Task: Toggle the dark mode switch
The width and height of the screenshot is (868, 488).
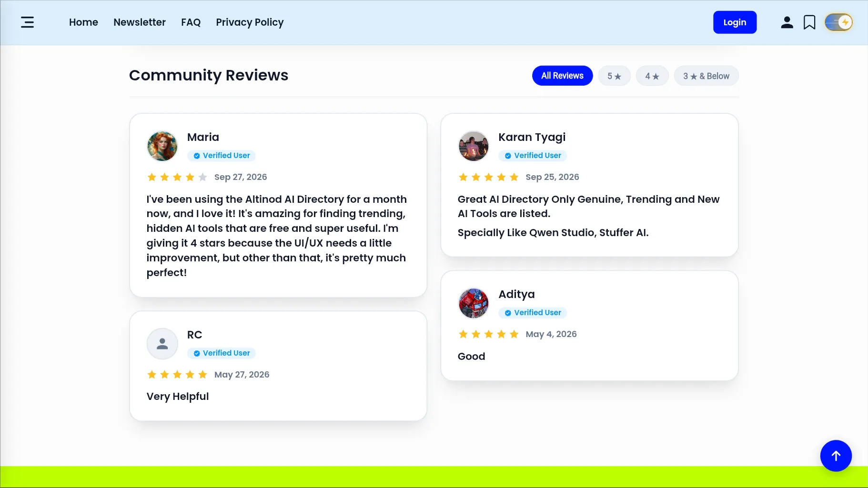Action: [x=839, y=22]
